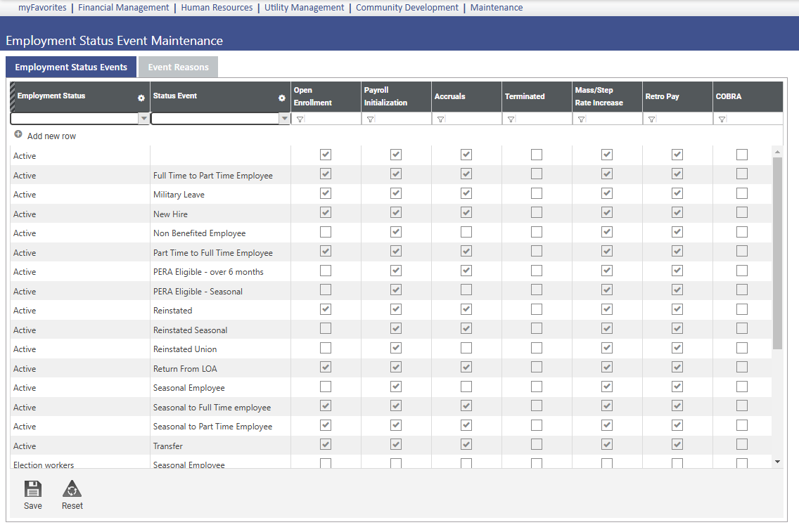Open the Community Development menu

(407, 8)
